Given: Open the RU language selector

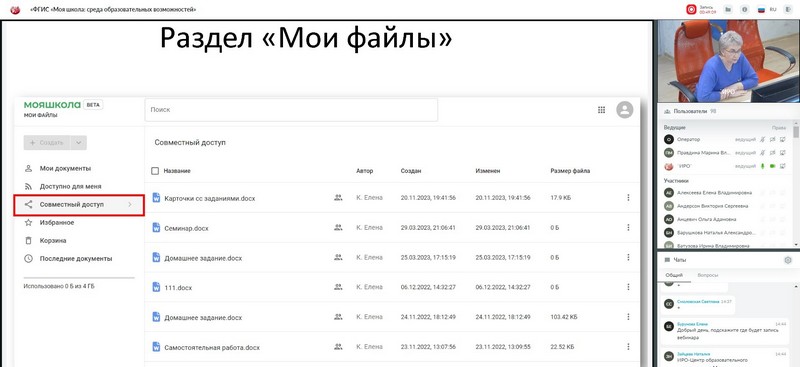Looking at the screenshot, I should [x=768, y=9].
